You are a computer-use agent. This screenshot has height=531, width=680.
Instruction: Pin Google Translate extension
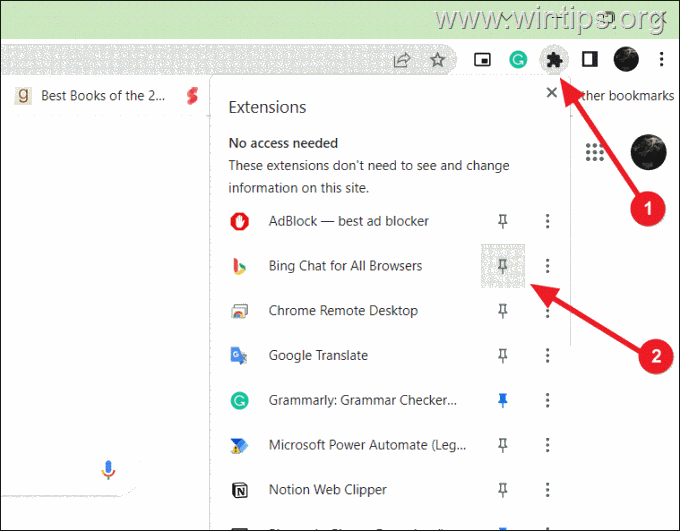click(503, 355)
